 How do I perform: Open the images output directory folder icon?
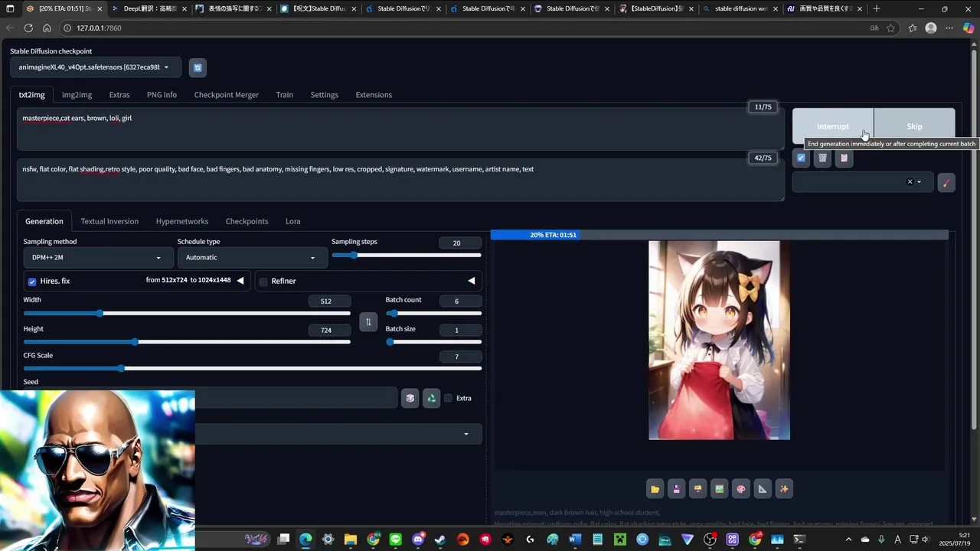(655, 489)
